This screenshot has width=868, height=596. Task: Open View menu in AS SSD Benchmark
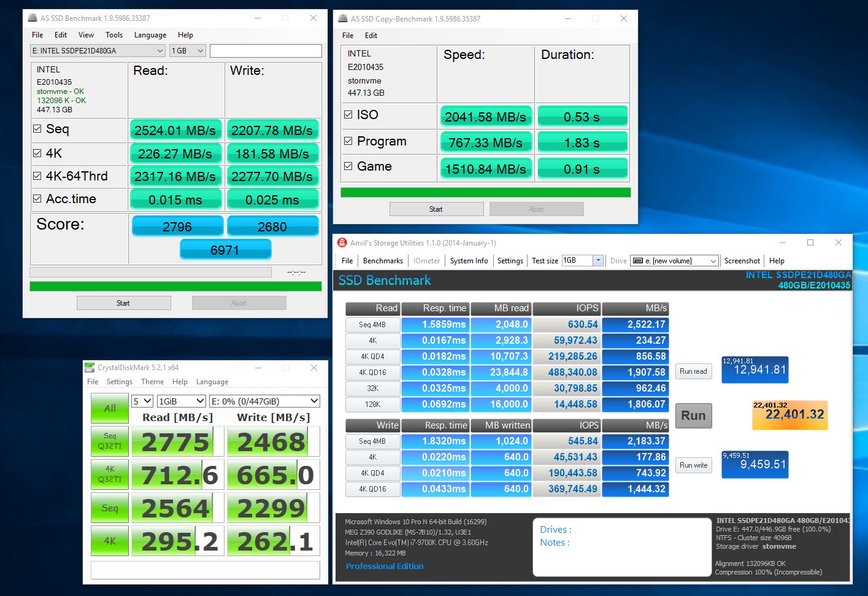coord(86,35)
